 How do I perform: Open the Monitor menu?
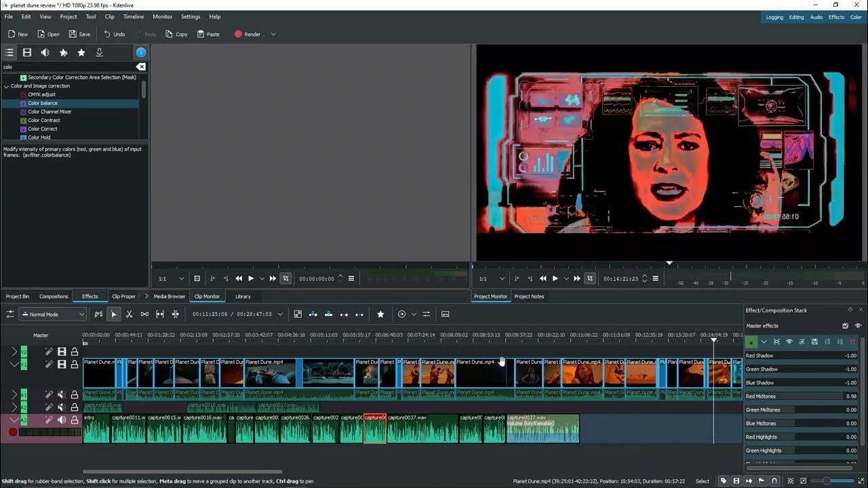click(163, 16)
